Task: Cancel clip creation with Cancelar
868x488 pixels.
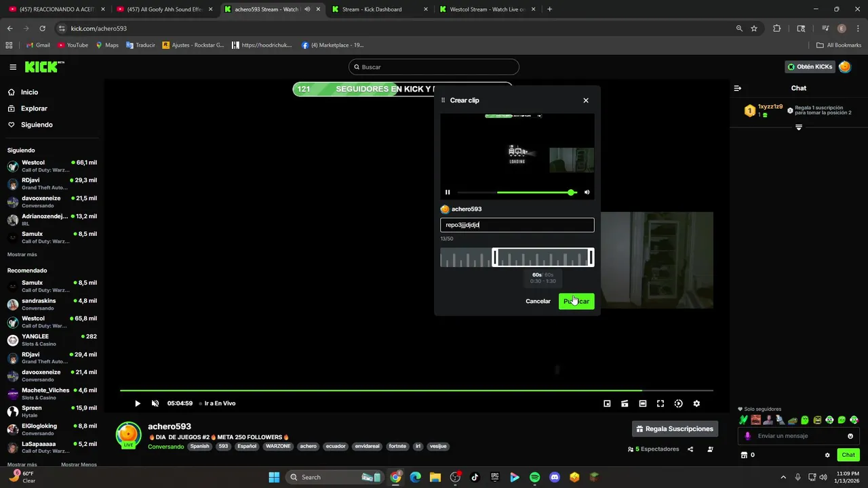Action: pos(538,301)
